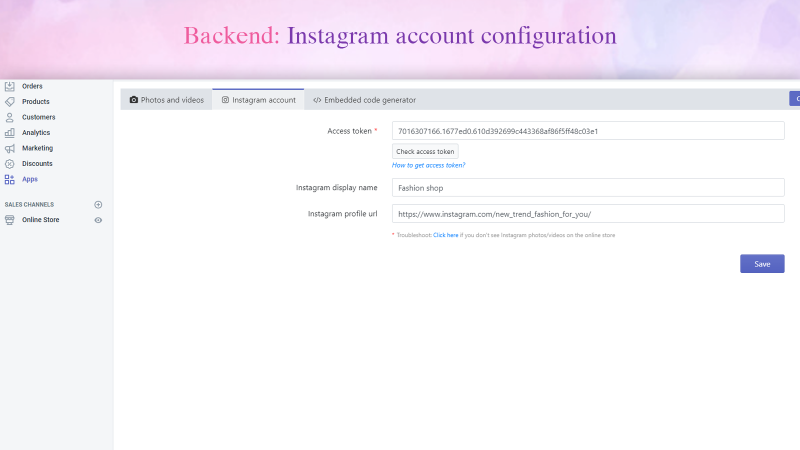Focus the Access token input field
This screenshot has width=800, height=450.
[588, 131]
